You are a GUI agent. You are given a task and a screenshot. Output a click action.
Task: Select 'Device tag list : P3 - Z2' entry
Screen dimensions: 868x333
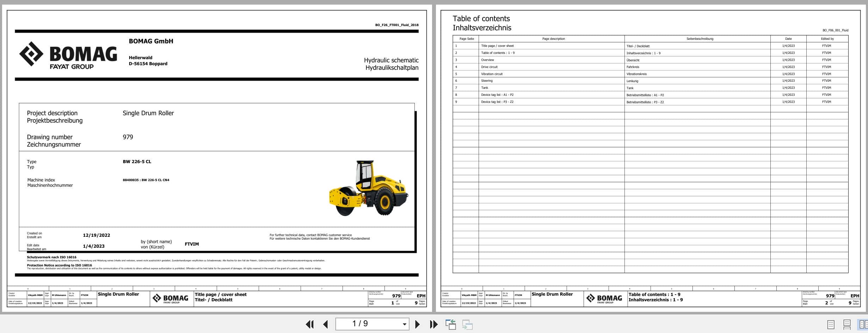coord(497,102)
